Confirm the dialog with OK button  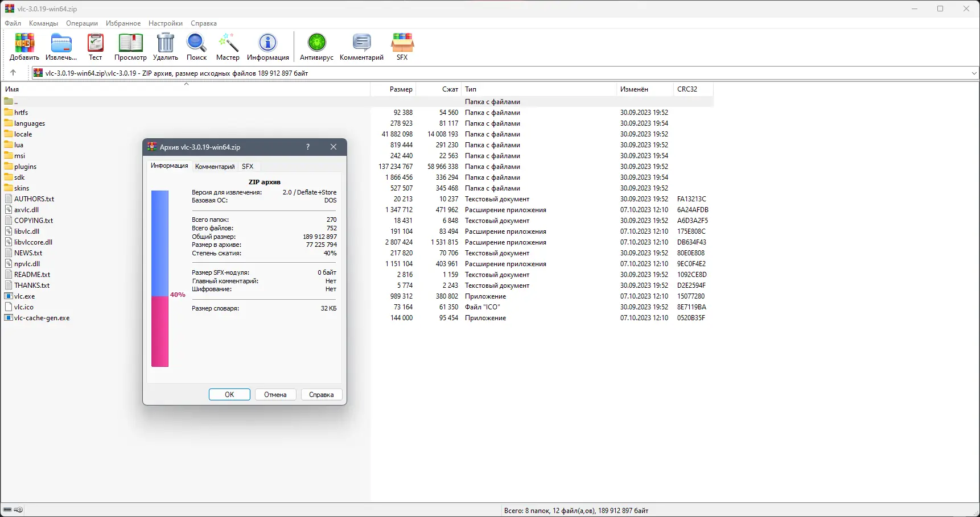coord(229,395)
